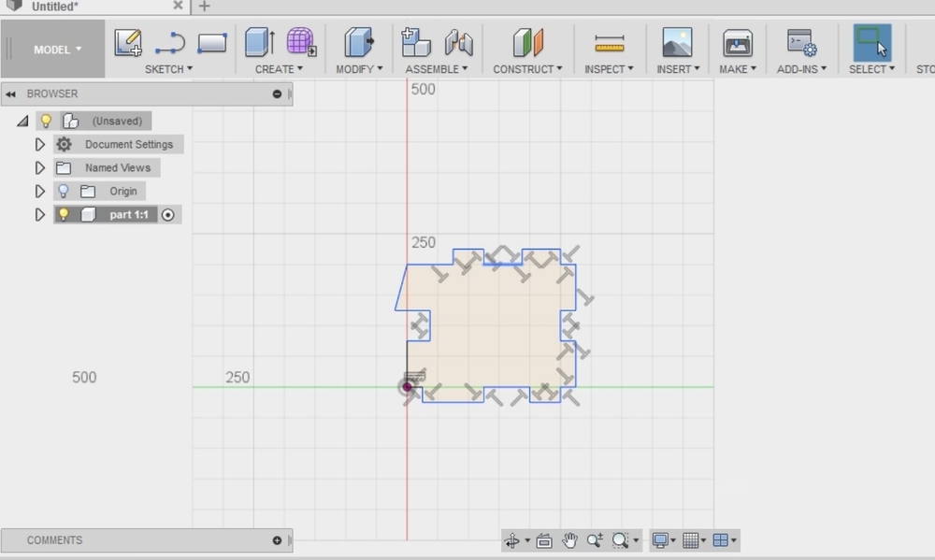Toggle visibility lightbulb for part 1:1
The image size is (935, 560).
pos(64,214)
